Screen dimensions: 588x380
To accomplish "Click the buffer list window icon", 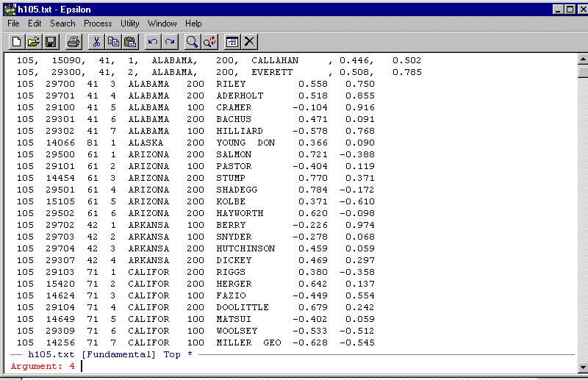I will click(232, 42).
